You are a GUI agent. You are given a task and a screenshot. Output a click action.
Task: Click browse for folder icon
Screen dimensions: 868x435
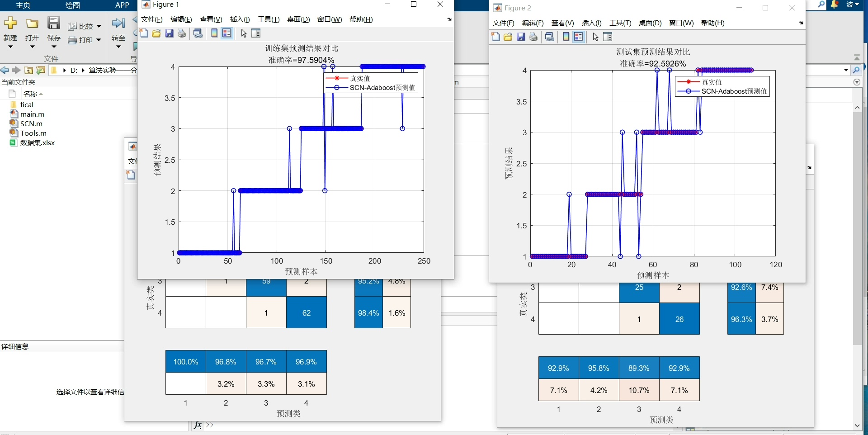41,70
